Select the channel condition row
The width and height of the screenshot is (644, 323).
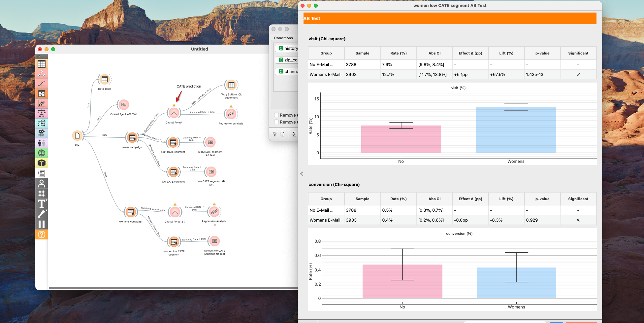pyautogui.click(x=288, y=71)
